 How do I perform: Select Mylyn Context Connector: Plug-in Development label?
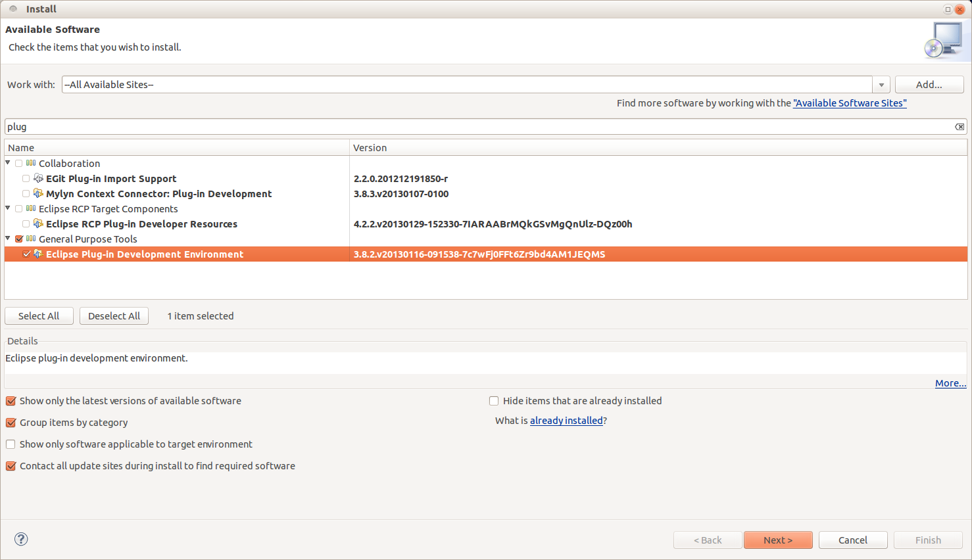158,194
